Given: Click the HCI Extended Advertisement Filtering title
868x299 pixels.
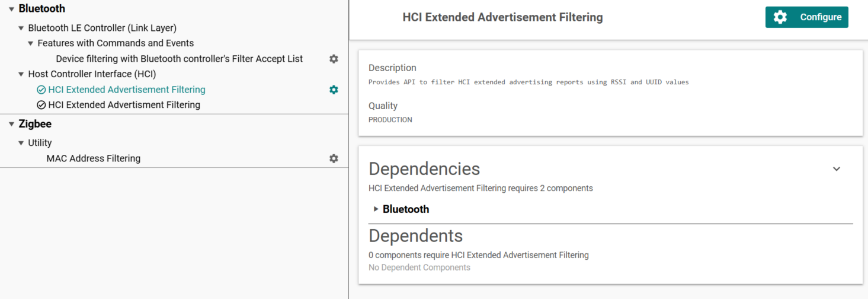Looking at the screenshot, I should tap(502, 17).
